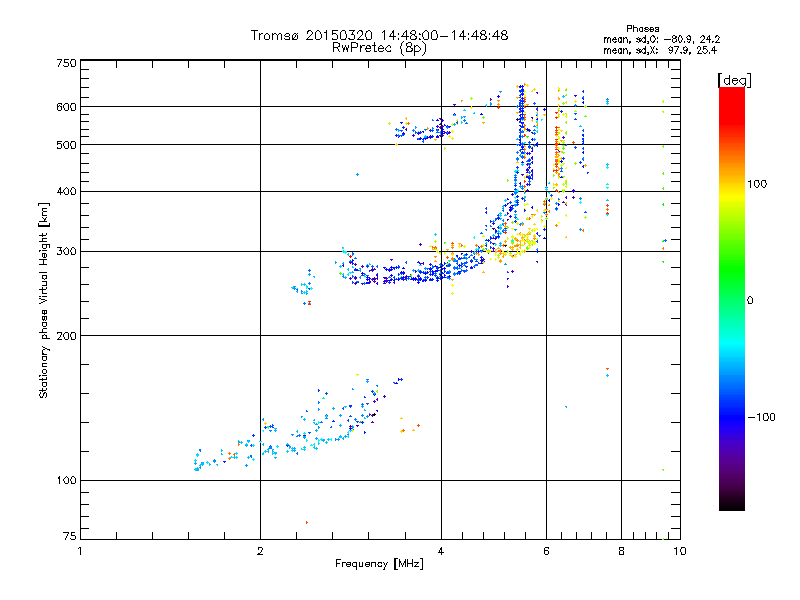Click the isolated red data point near 75 km
This screenshot has width=800, height=600.
[307, 522]
